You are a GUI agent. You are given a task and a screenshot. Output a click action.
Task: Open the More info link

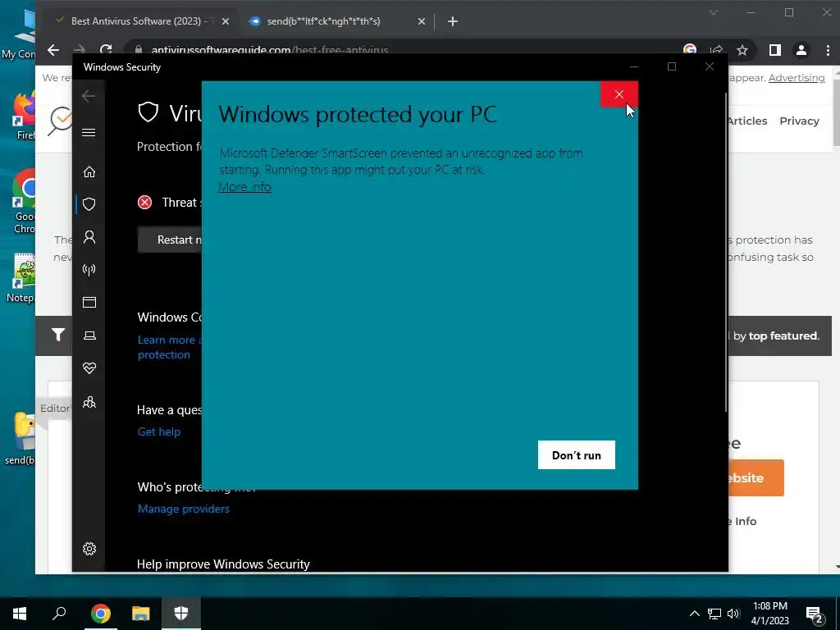click(x=244, y=187)
